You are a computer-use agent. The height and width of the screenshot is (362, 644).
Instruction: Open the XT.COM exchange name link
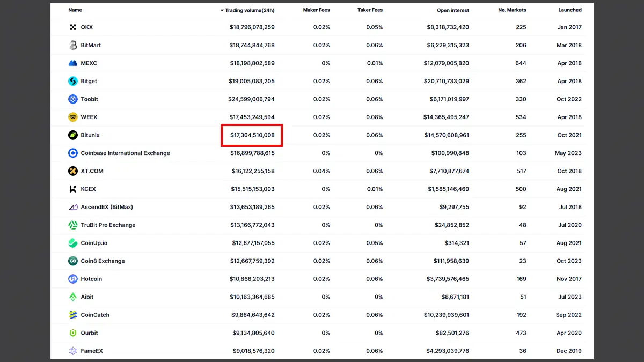[x=92, y=171]
